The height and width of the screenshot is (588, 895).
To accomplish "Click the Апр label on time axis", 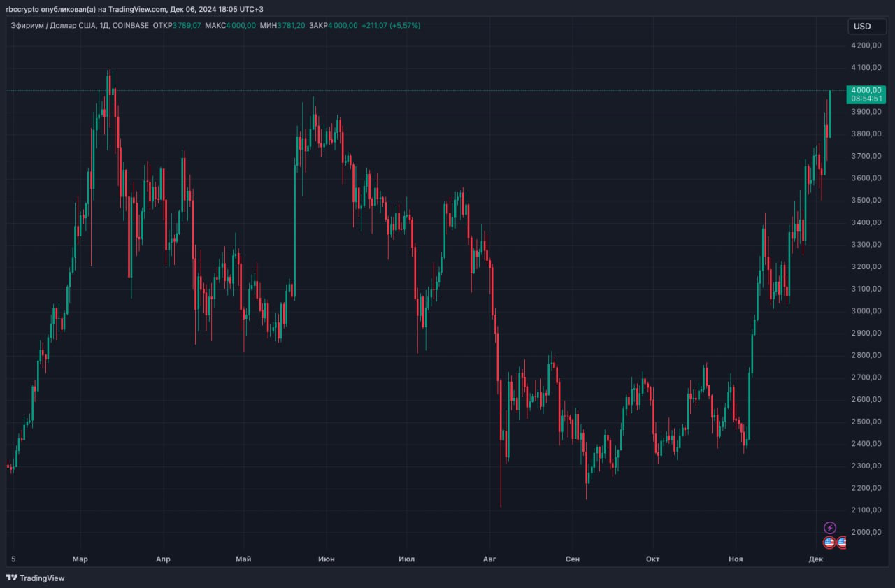I will 163,559.
